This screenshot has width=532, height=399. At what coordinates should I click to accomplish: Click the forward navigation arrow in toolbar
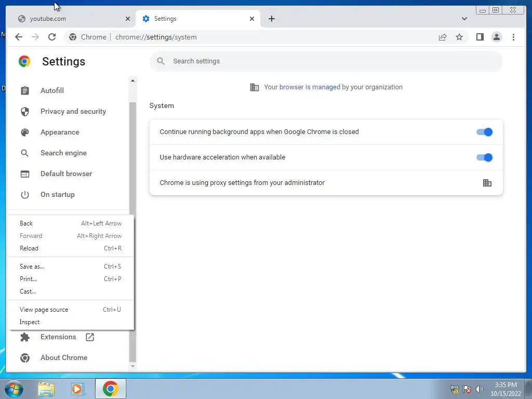click(35, 37)
